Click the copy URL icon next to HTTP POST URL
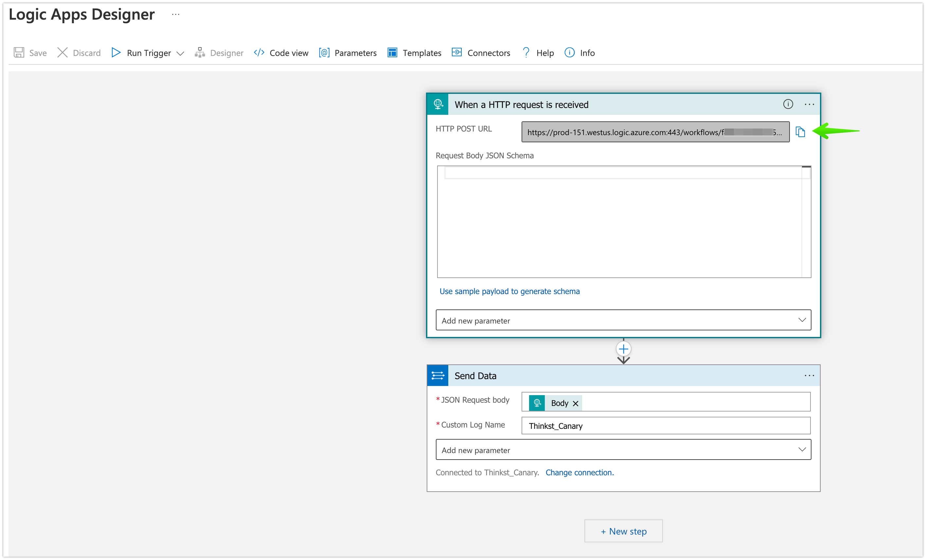The image size is (926, 560). pyautogui.click(x=800, y=132)
